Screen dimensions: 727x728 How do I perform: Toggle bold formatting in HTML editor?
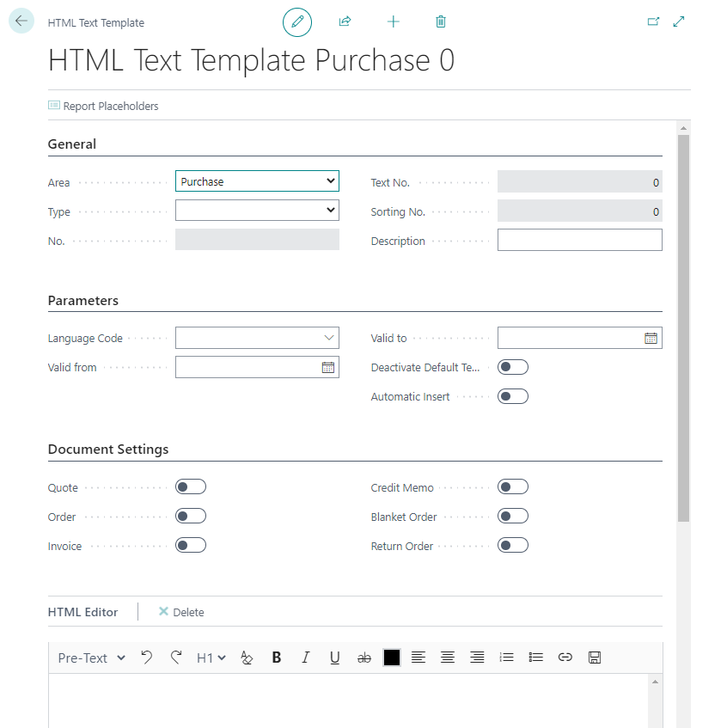pyautogui.click(x=277, y=658)
